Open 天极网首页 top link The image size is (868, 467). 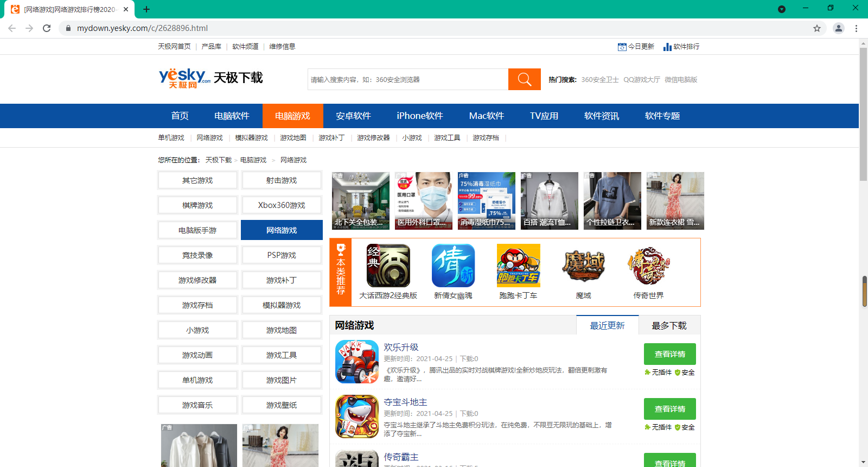coord(174,47)
